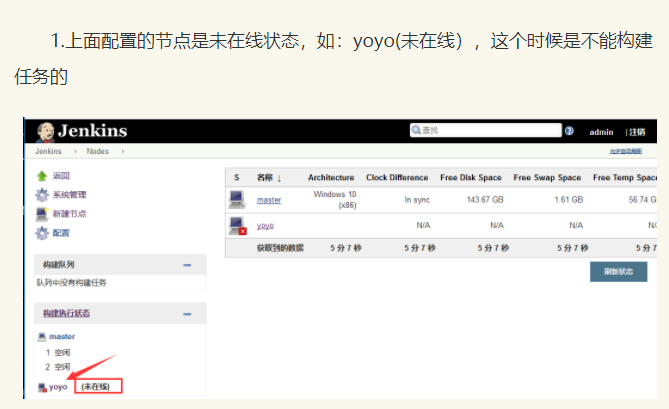Select the 获取到的数据 row label
The width and height of the screenshot is (669, 409).
(x=280, y=248)
